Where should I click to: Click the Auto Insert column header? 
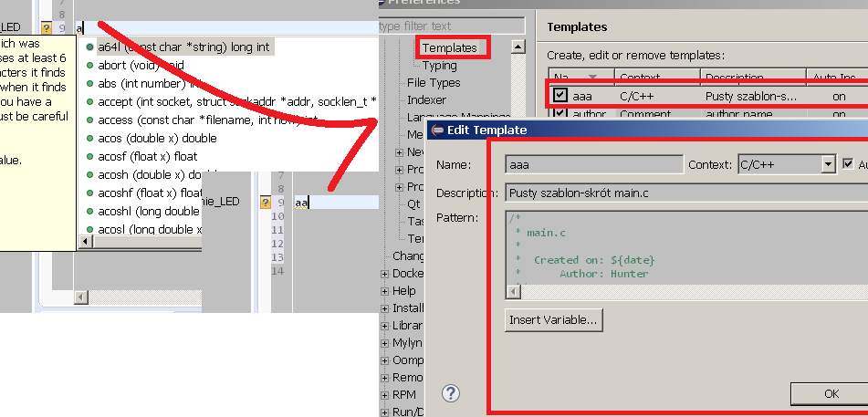(x=837, y=77)
